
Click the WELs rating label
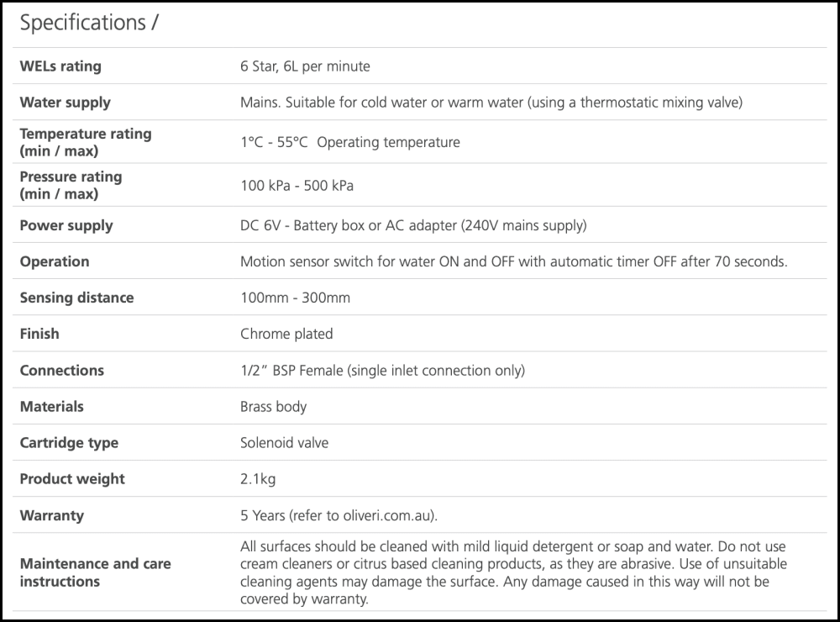pos(60,66)
